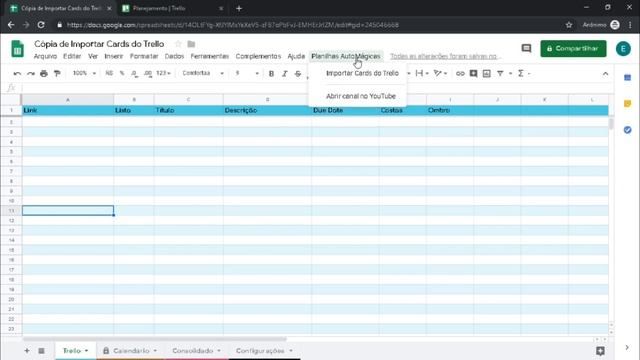Open the Ferramentas menu
Image resolution: width=640 pixels, height=360 pixels.
coord(209,56)
